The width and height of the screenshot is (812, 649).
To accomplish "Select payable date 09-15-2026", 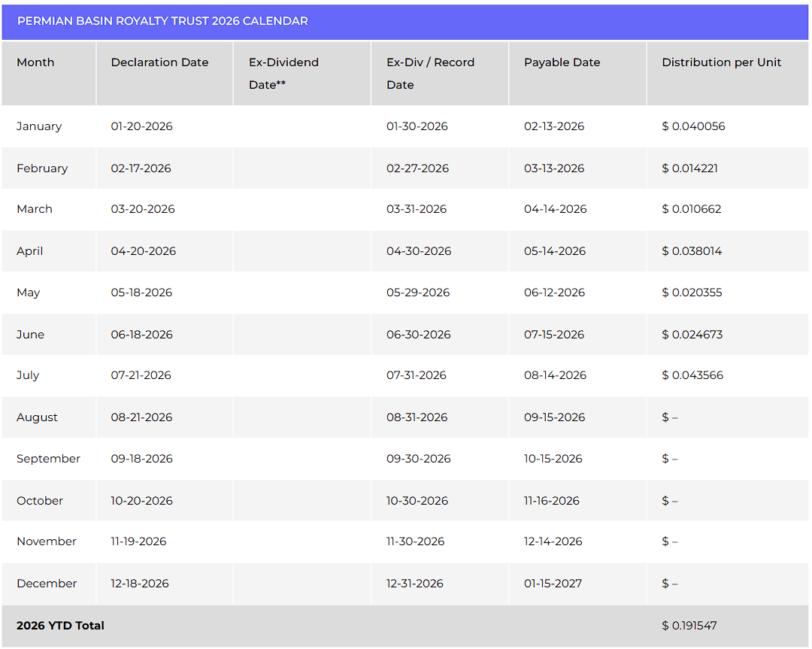I will 555,417.
